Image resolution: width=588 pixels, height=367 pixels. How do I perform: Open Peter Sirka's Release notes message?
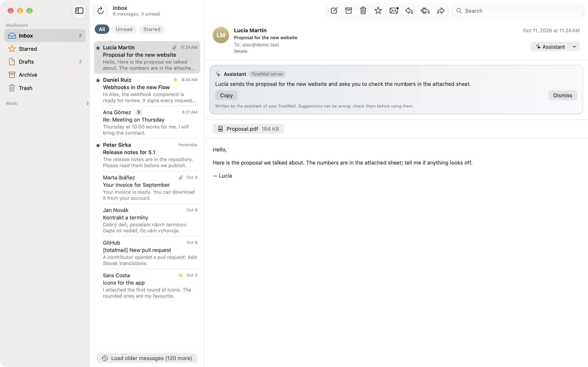(x=147, y=155)
